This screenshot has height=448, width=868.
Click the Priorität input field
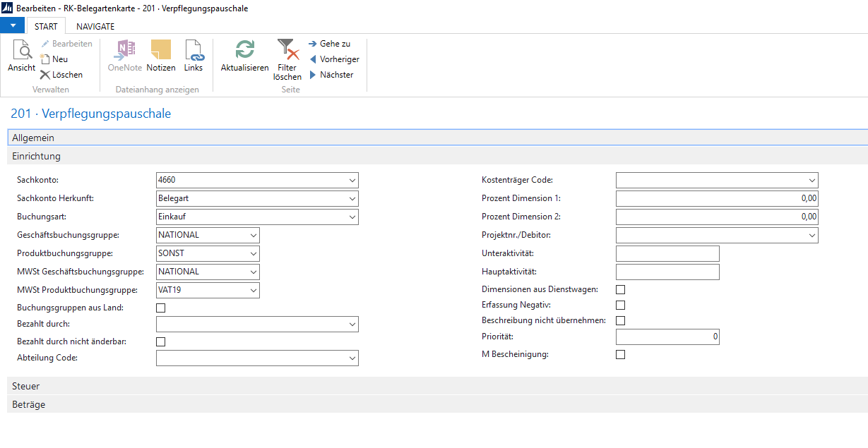(667, 337)
